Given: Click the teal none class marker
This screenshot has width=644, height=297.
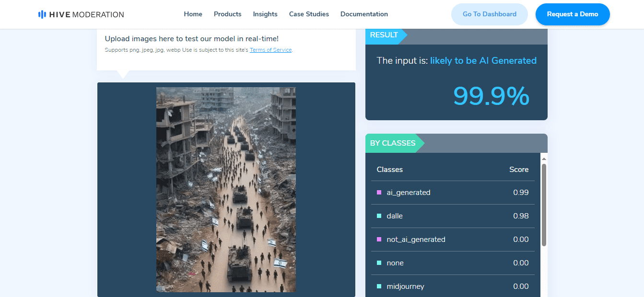Looking at the screenshot, I should (x=379, y=263).
